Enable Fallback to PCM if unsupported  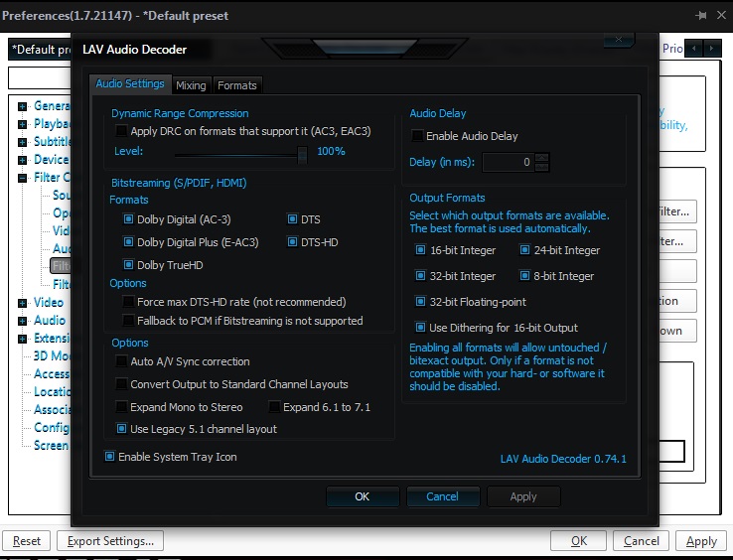coord(128,320)
